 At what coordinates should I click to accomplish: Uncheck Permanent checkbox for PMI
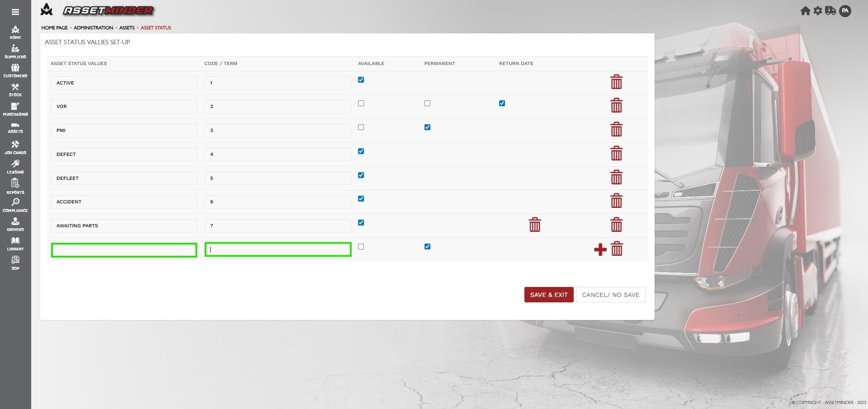(x=427, y=127)
